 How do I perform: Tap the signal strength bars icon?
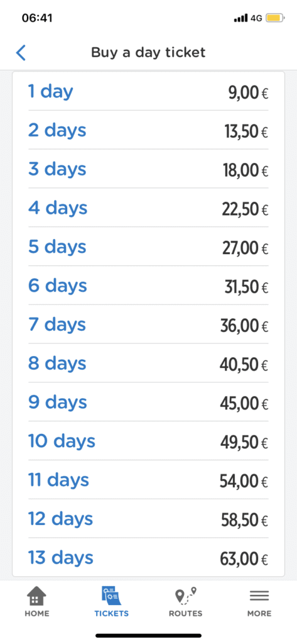point(240,18)
